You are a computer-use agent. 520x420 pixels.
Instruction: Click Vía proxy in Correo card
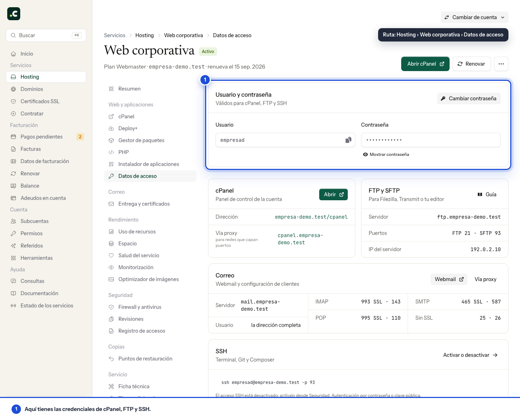pos(485,279)
